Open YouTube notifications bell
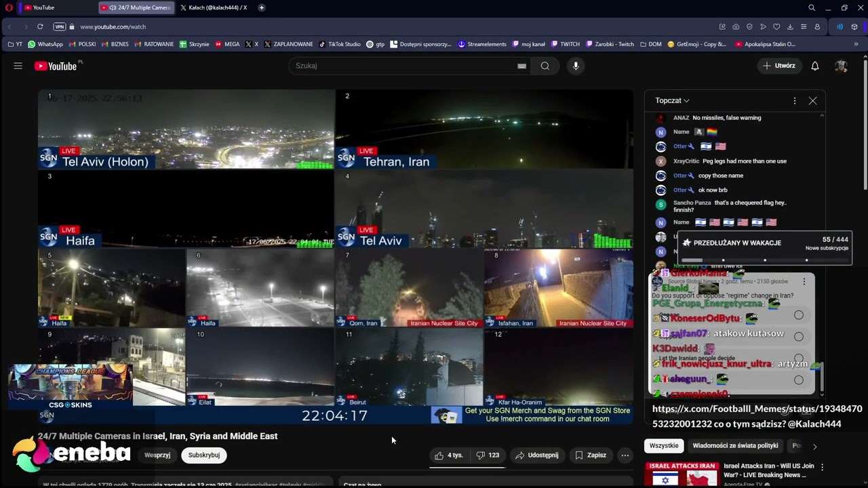The width and height of the screenshot is (868, 488). (x=815, y=66)
